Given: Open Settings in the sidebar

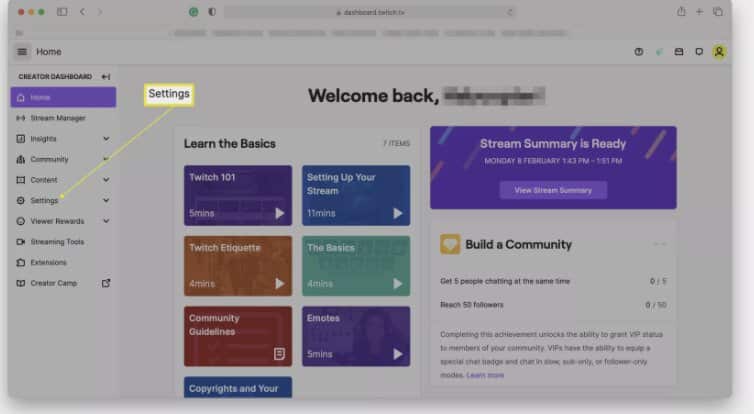Looking at the screenshot, I should pyautogui.click(x=44, y=201).
